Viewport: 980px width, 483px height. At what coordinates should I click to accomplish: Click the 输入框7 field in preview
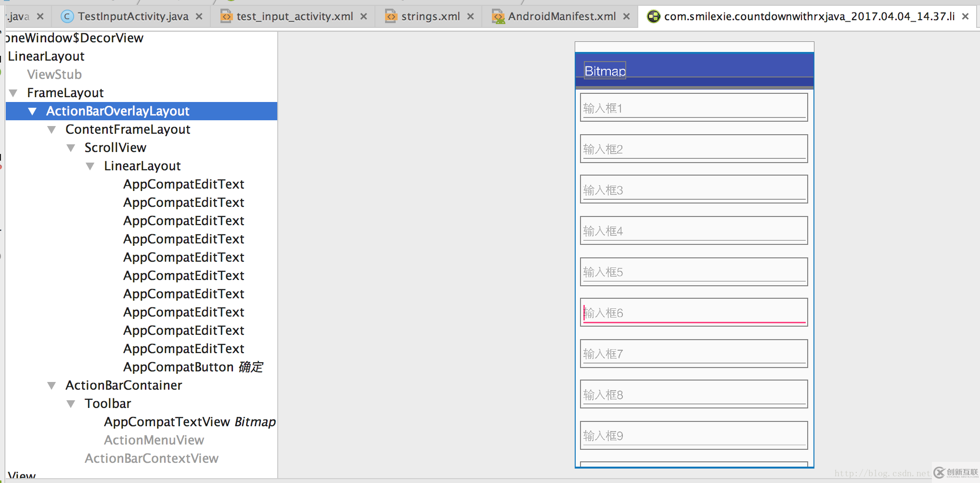click(x=694, y=353)
